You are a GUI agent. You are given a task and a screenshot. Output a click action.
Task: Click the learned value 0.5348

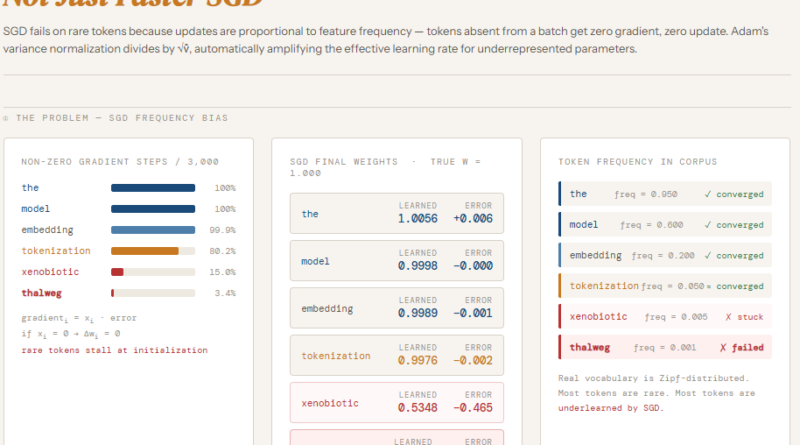pyautogui.click(x=418, y=408)
